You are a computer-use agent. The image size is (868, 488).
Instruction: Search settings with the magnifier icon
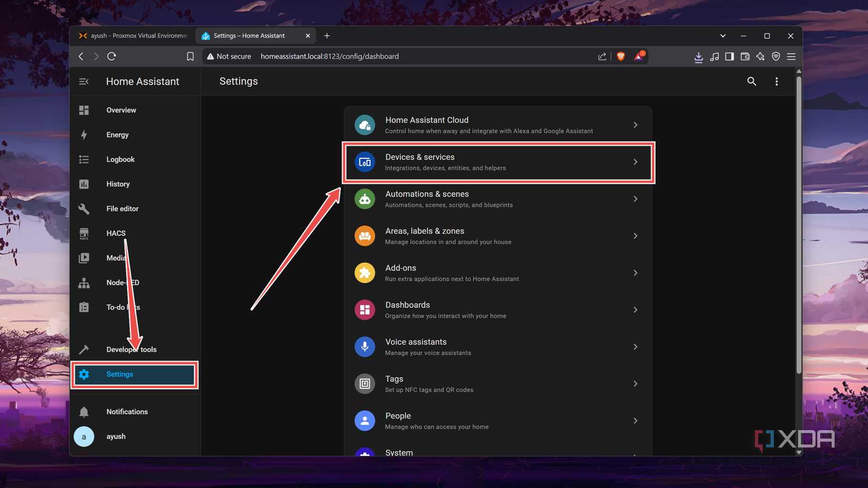(751, 82)
